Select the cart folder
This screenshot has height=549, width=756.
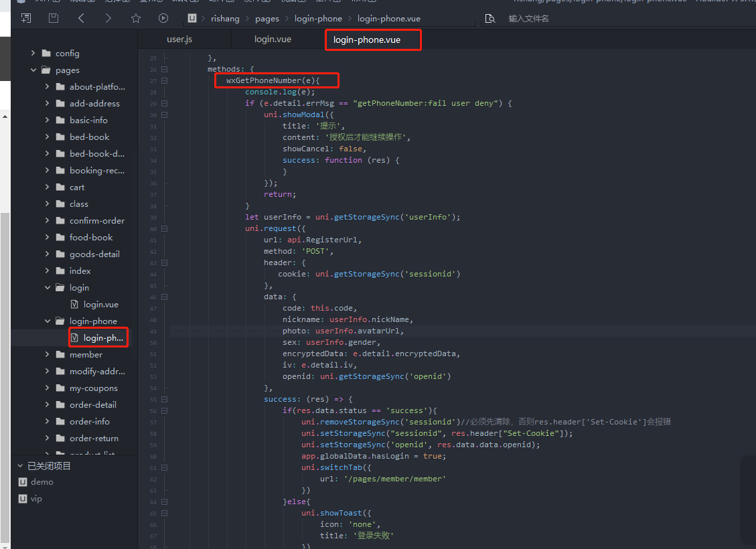pyautogui.click(x=76, y=187)
